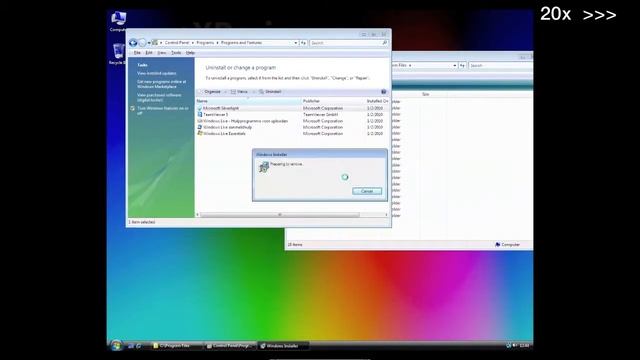Image resolution: width=640 pixels, height=360 pixels.
Task: Open View purchased software (digital locker) link
Action: tap(159, 97)
